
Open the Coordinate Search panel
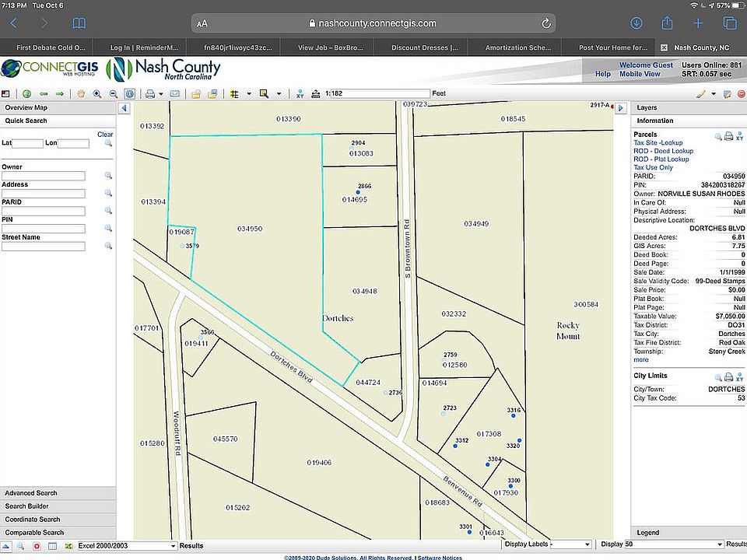point(58,520)
